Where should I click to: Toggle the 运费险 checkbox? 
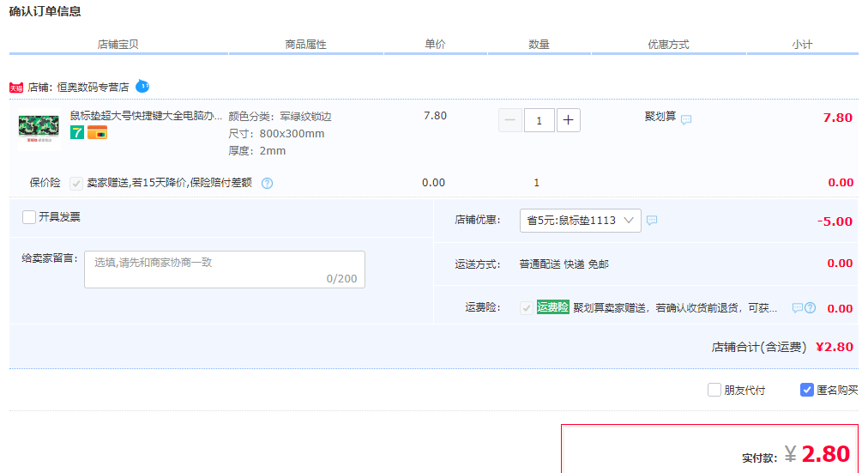(x=527, y=308)
